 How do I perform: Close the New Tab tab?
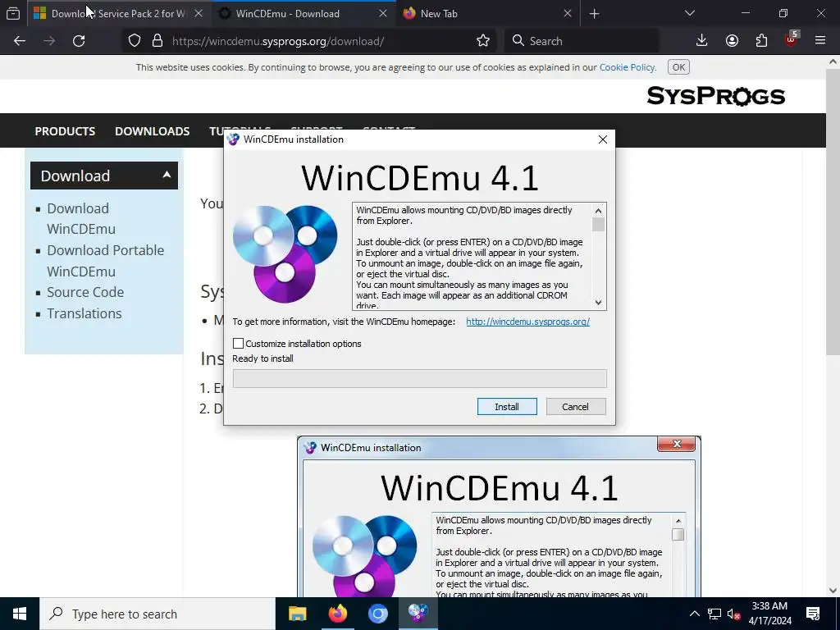(x=568, y=14)
